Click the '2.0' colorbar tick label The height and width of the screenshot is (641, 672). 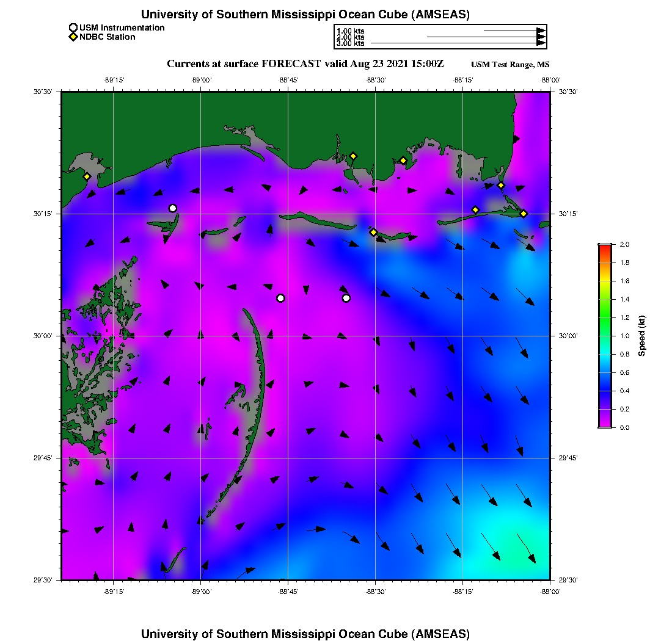tap(624, 245)
